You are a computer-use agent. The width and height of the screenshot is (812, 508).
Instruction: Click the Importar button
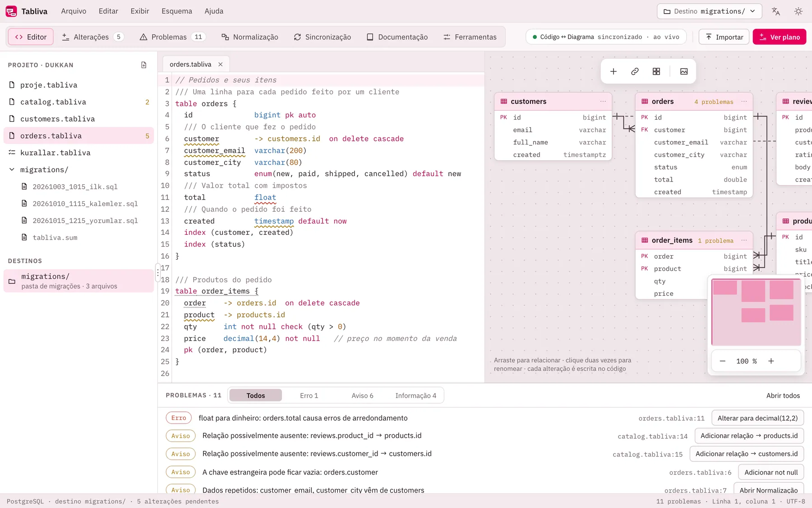pos(724,37)
